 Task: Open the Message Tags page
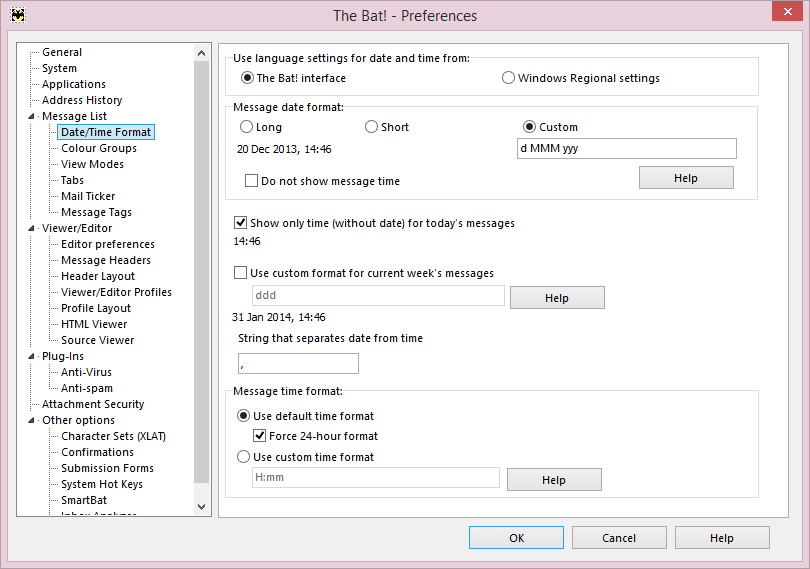pos(96,212)
